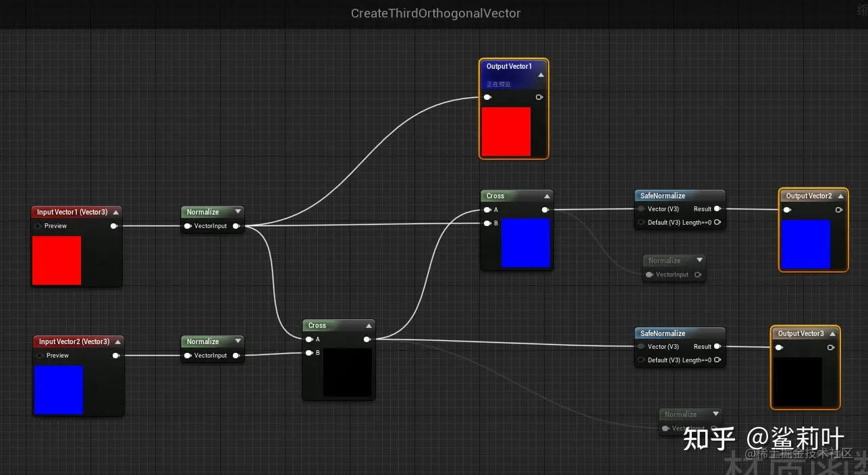Select the red preview in Output Vector1
Viewport: 868px width, 475px height.
point(506,132)
